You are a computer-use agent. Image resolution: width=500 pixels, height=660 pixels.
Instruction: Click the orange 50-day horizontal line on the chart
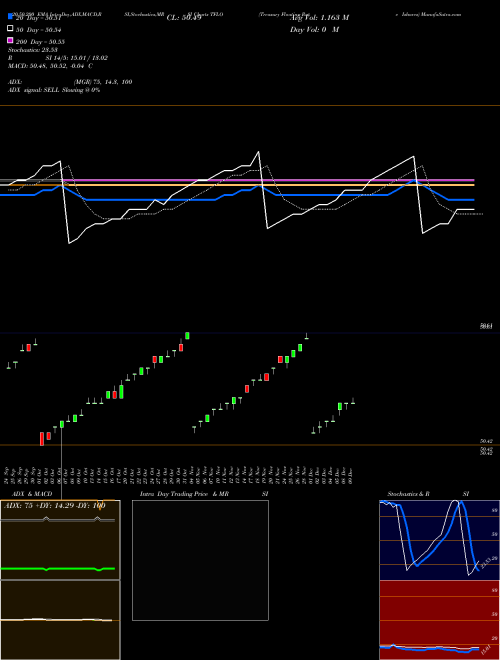coord(237,185)
